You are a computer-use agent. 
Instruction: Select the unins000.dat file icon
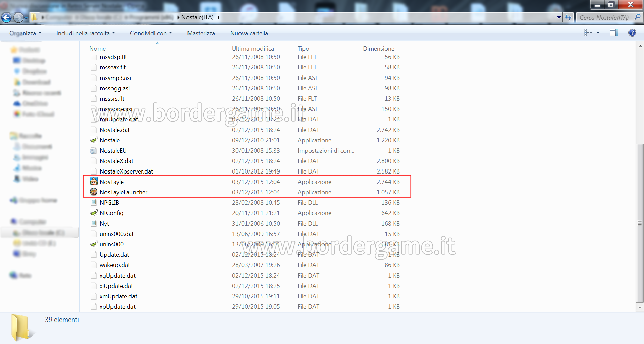click(94, 234)
